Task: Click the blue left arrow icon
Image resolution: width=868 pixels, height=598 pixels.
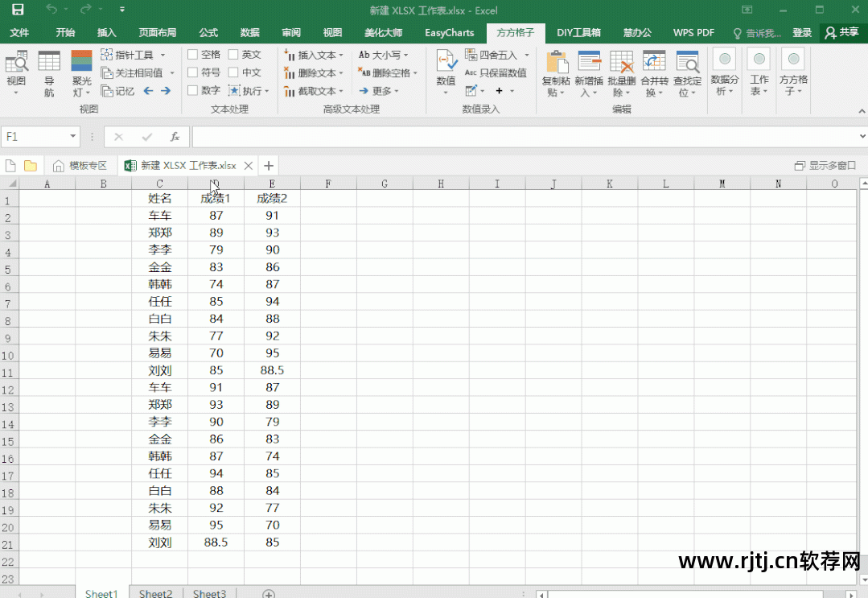Action: [148, 91]
